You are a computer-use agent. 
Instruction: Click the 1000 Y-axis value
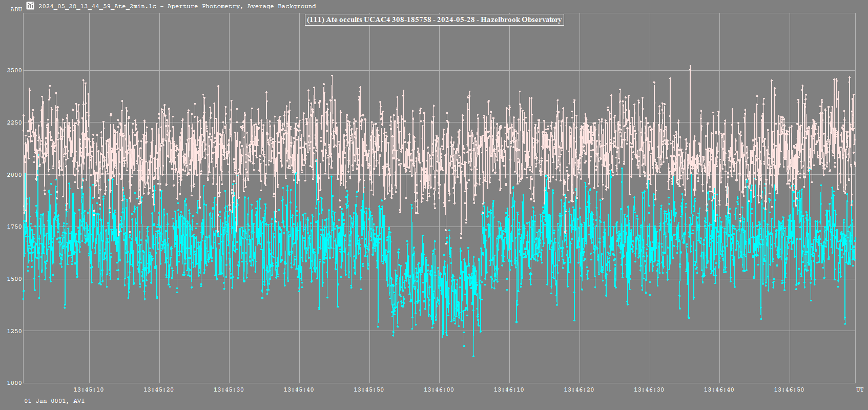tap(14, 383)
